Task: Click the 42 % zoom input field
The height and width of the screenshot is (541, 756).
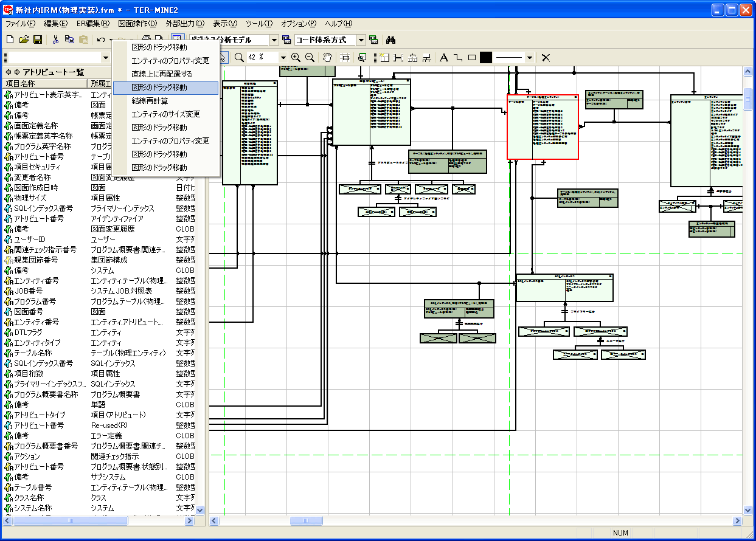Action: [262, 57]
